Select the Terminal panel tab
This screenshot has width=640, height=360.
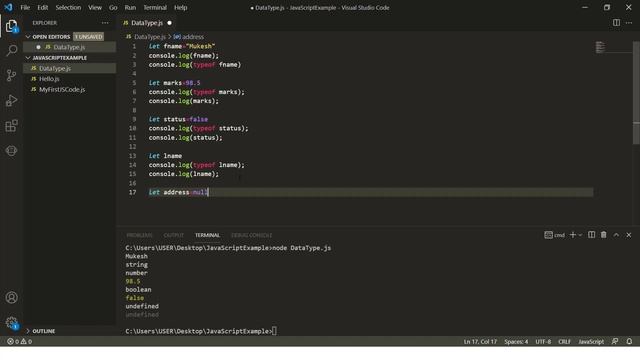pyautogui.click(x=207, y=235)
